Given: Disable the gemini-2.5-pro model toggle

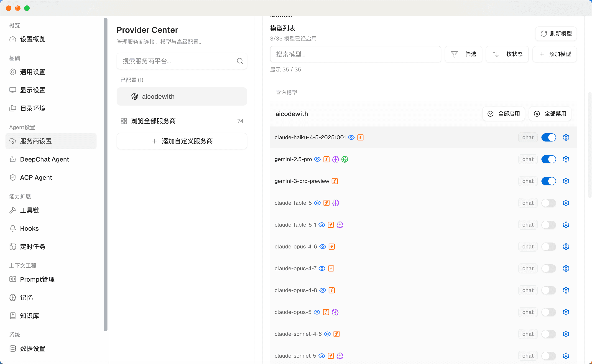Looking at the screenshot, I should point(548,159).
